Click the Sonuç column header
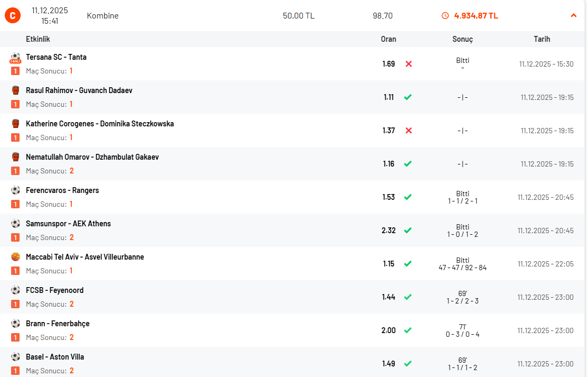The height and width of the screenshot is (377, 588). [x=462, y=39]
